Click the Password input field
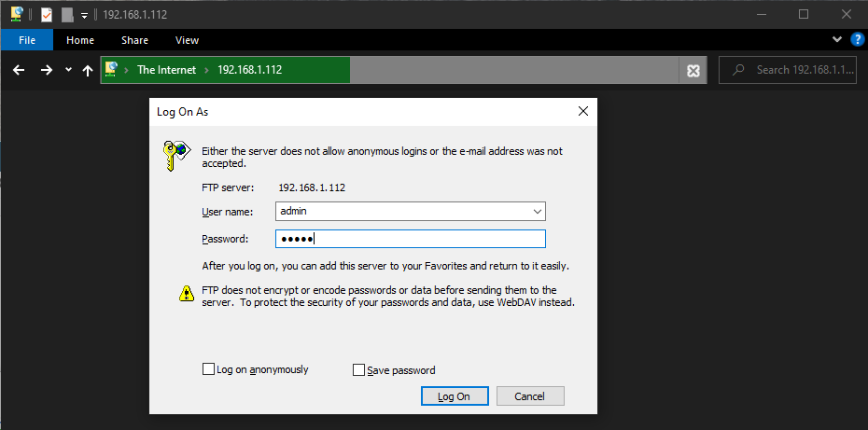868x430 pixels. coord(410,239)
